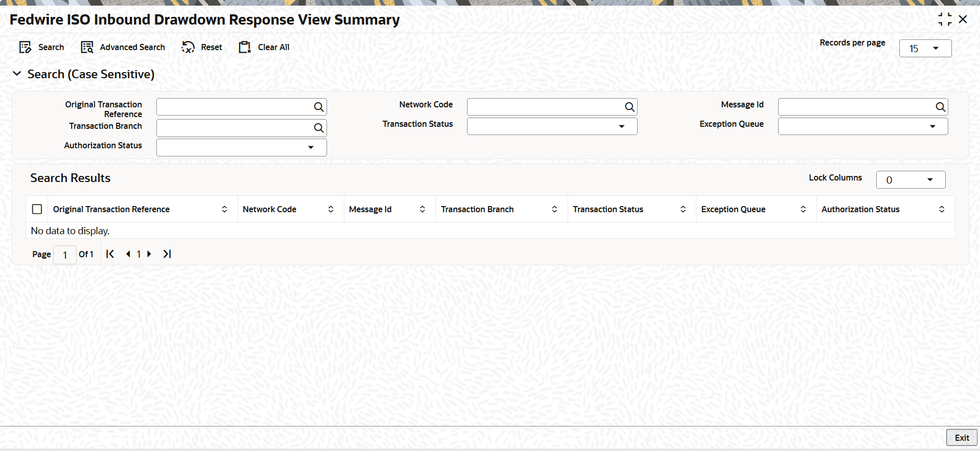Image resolution: width=980 pixels, height=451 pixels.
Task: Close the Drawdown Response View Summary window
Action: tap(963, 19)
